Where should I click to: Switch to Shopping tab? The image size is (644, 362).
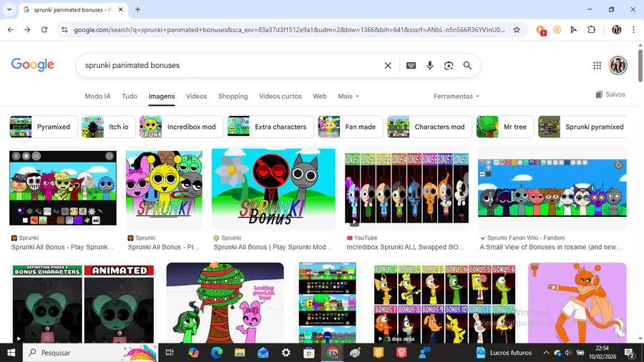233,96
